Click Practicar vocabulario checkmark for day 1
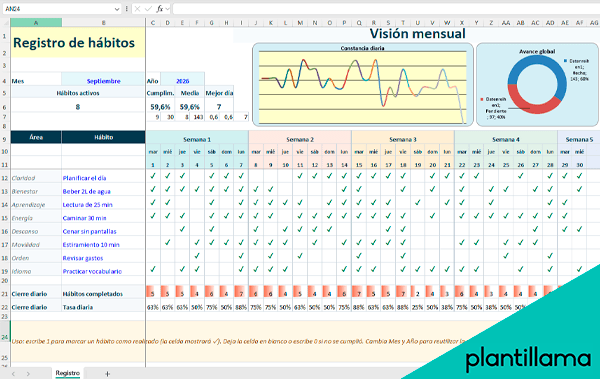 (153, 269)
